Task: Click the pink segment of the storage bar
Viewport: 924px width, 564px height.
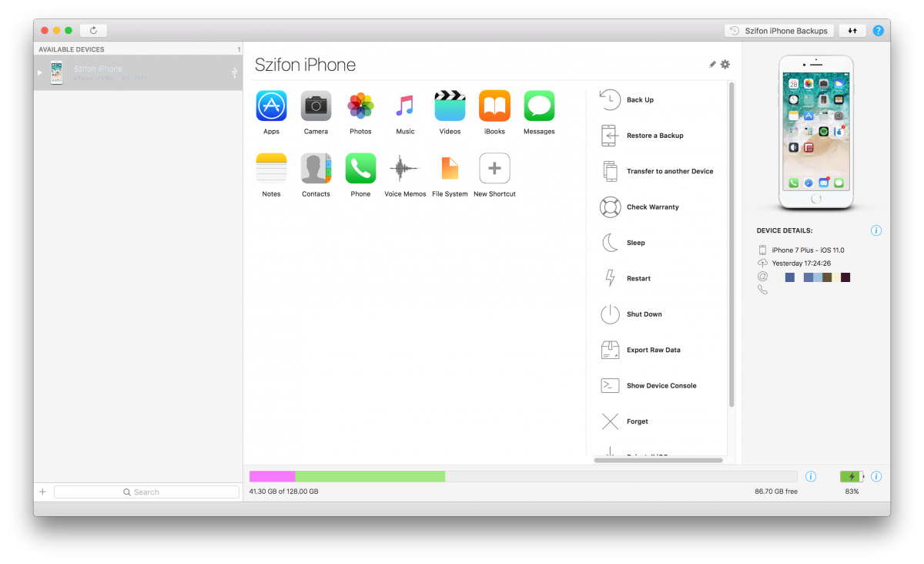Action: (x=272, y=476)
